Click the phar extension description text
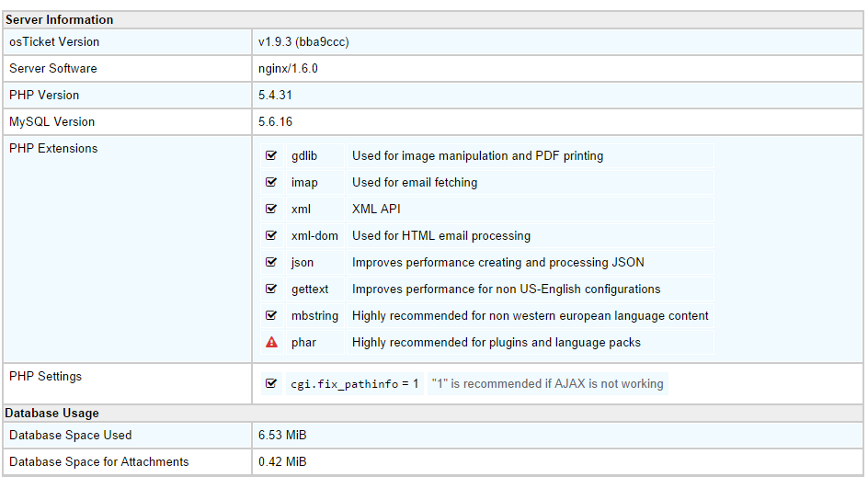868x488 pixels. (x=497, y=343)
